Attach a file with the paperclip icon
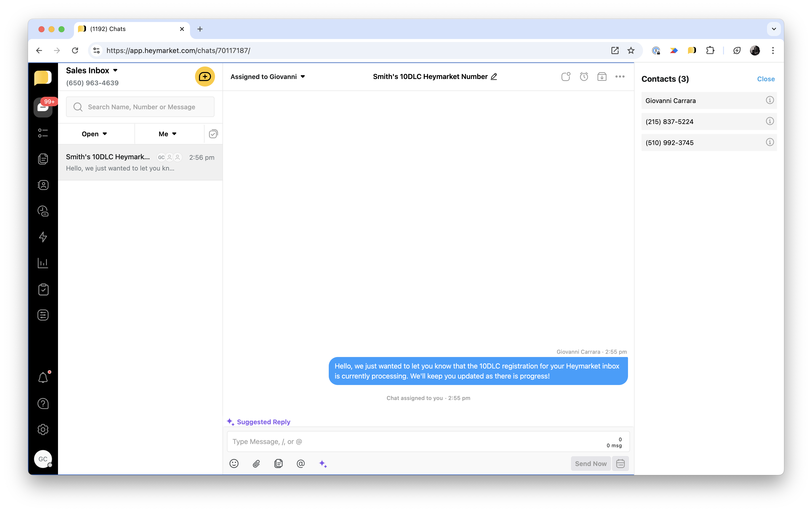Image resolution: width=812 pixels, height=512 pixels. coord(256,464)
